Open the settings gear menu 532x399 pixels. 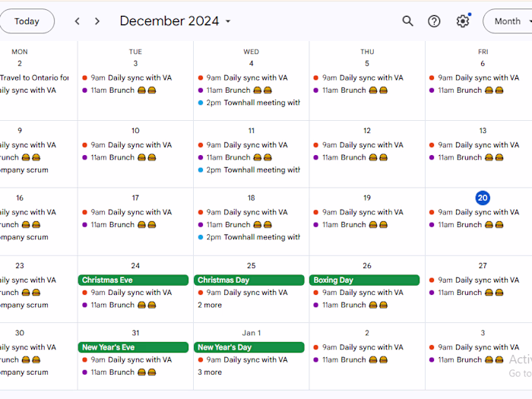(x=462, y=21)
